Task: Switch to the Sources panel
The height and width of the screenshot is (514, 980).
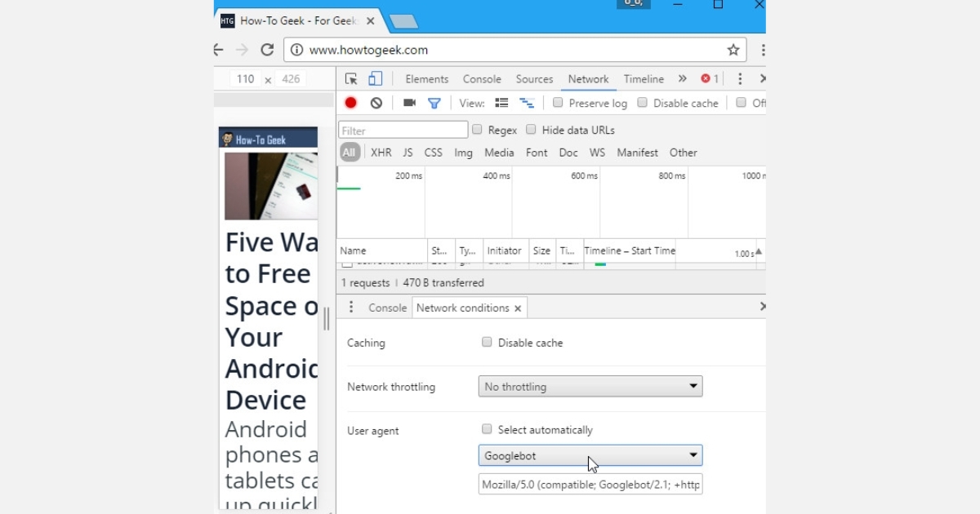Action: (534, 78)
